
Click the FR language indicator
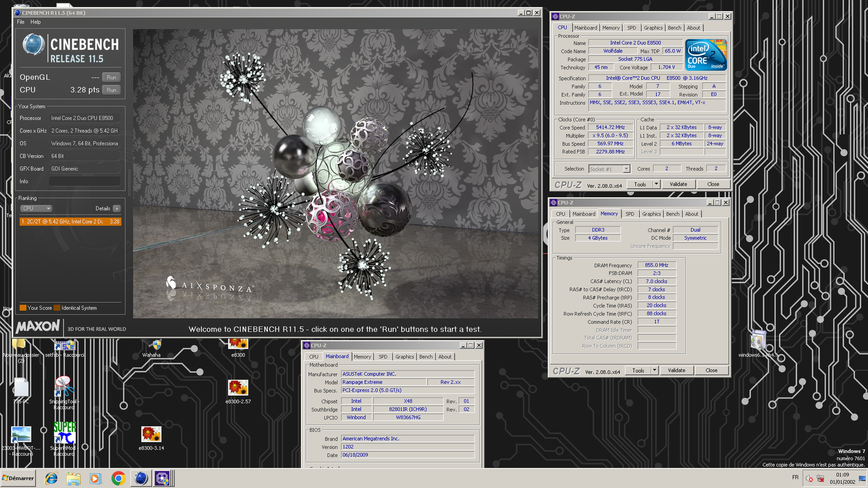[795, 478]
